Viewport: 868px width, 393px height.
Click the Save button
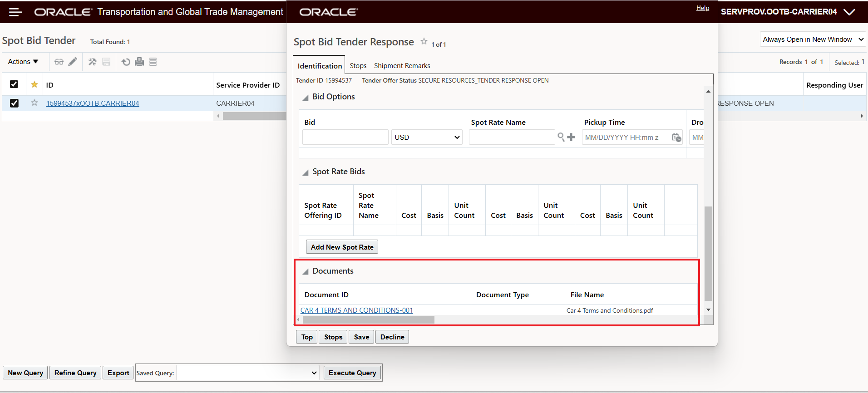click(x=362, y=337)
